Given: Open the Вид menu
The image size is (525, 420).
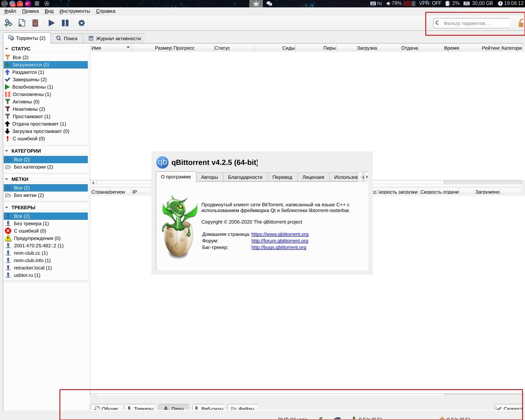Looking at the screenshot, I should pyautogui.click(x=49, y=11).
